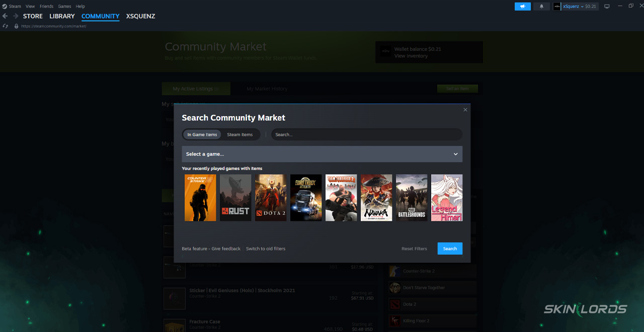644x332 pixels.
Task: Click Switch to old filters
Action: (266, 248)
